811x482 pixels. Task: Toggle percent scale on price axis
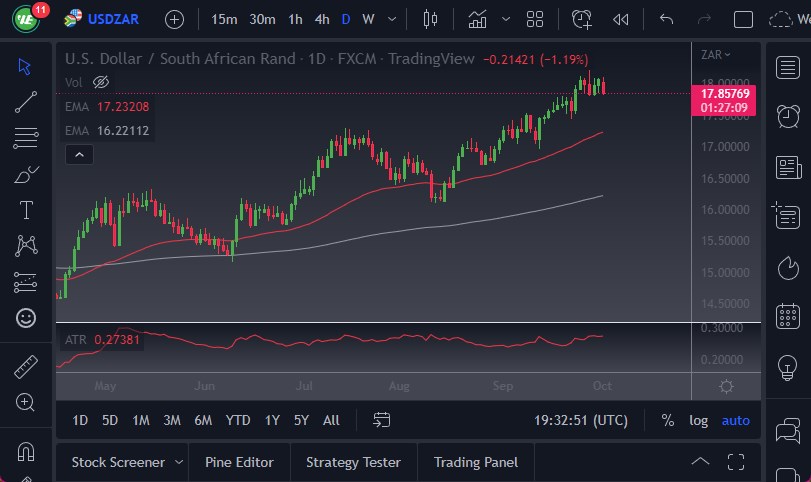(x=667, y=420)
